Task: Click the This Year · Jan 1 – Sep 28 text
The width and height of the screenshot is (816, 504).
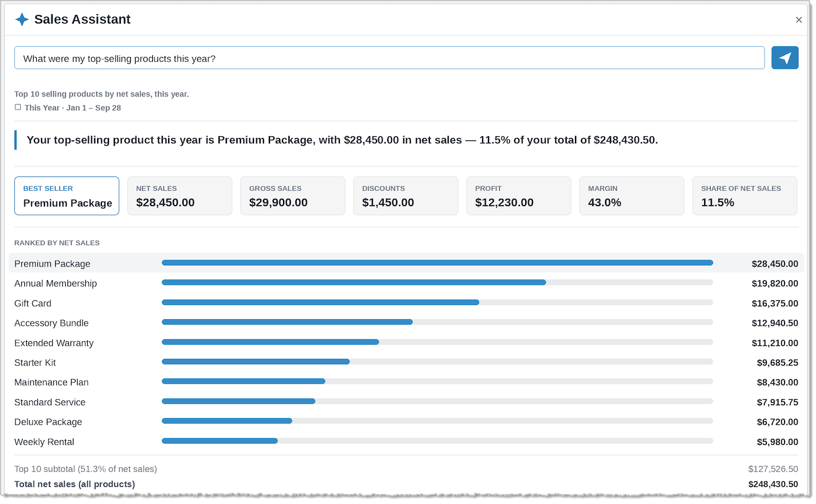Action: pos(73,108)
